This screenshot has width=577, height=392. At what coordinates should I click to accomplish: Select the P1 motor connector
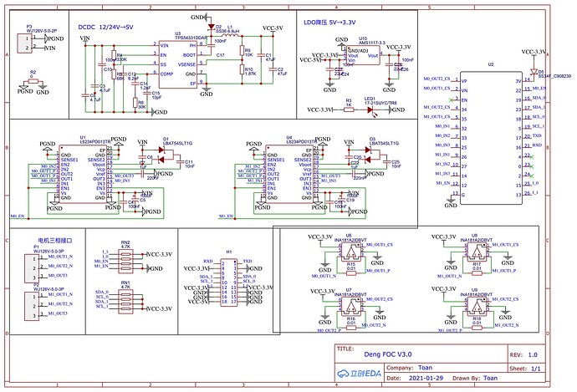32,268
